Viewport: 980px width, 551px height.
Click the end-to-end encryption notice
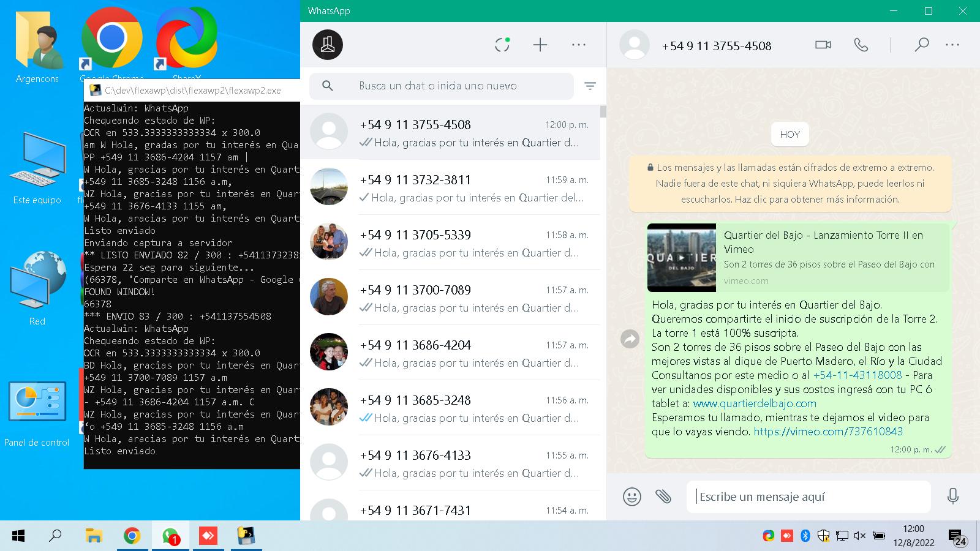coord(790,183)
